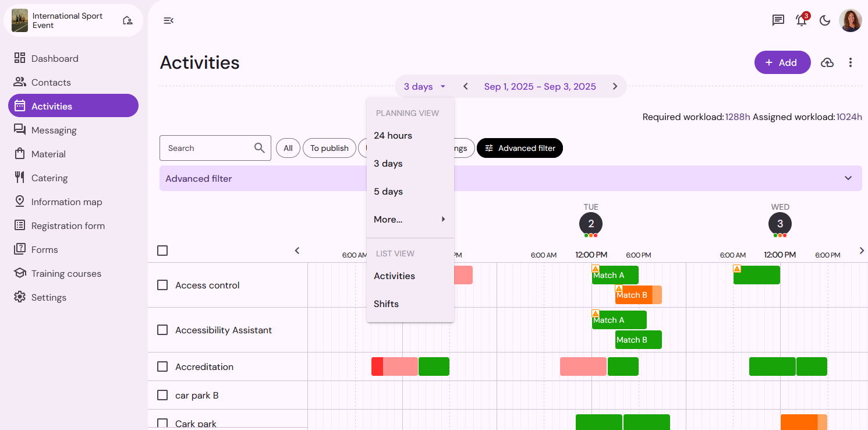Check the Accreditation row checkbox
Viewport: 868px width, 430px height.
tap(162, 366)
